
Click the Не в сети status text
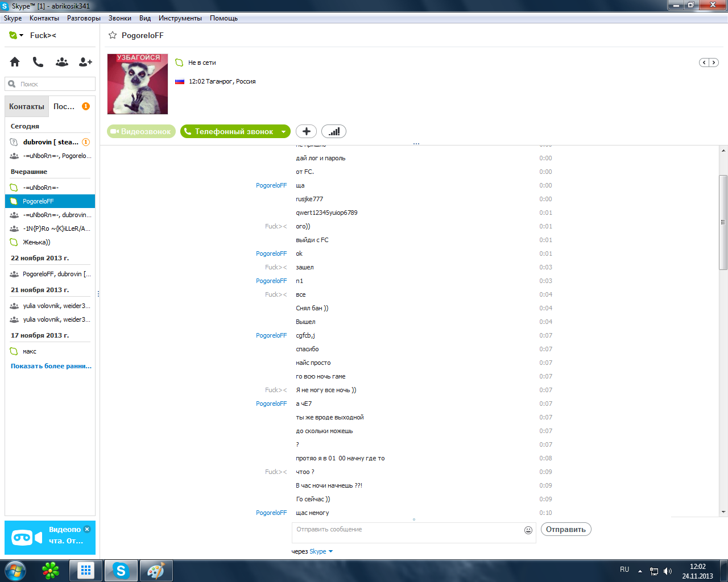click(202, 63)
